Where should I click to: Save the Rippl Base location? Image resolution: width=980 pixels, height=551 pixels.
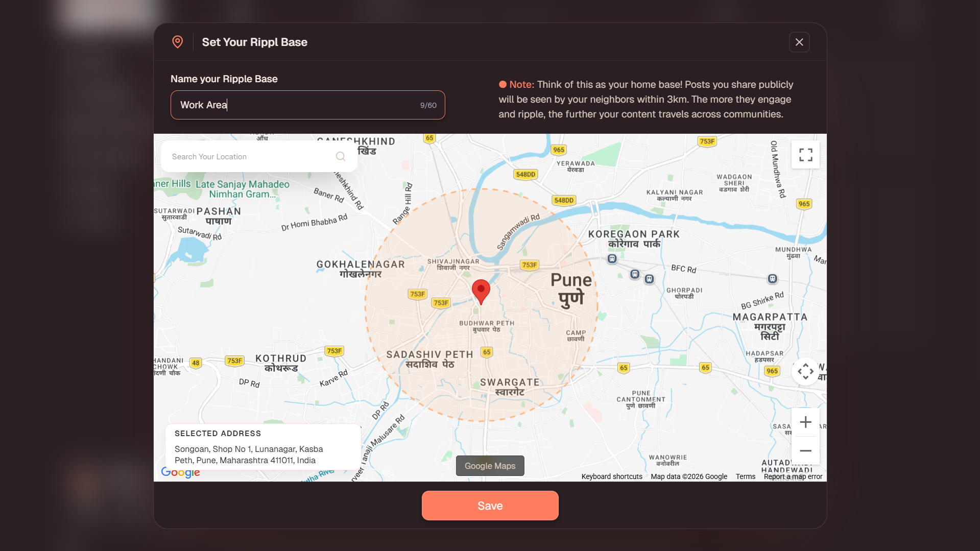490,506
